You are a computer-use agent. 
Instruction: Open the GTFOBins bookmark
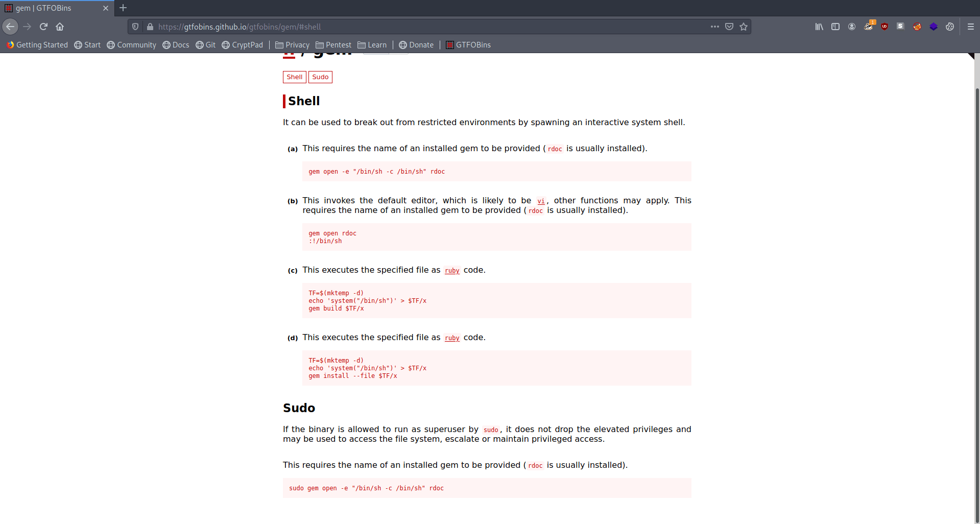468,45
